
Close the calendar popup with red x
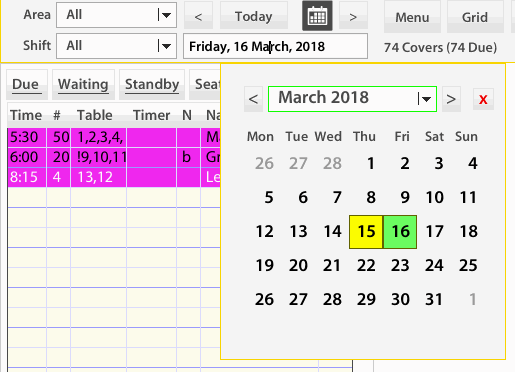[x=483, y=99]
